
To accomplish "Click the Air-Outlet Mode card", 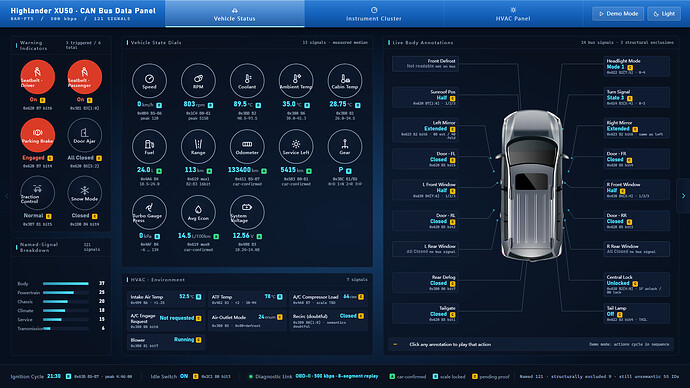I will pos(247,321).
